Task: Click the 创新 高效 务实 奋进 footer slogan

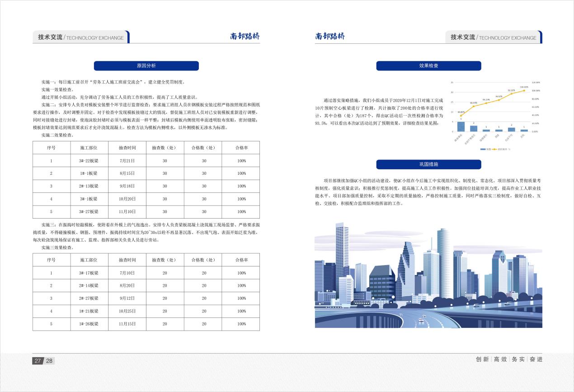Action: (x=509, y=359)
